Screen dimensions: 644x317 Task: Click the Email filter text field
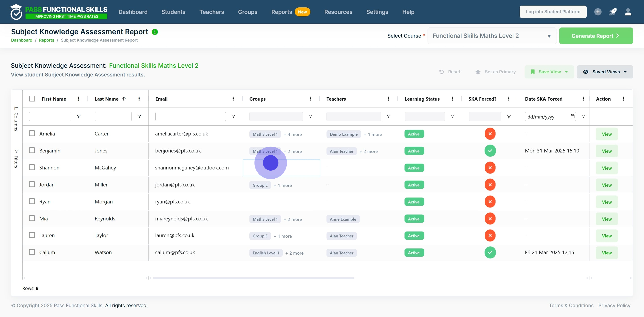[x=190, y=116]
